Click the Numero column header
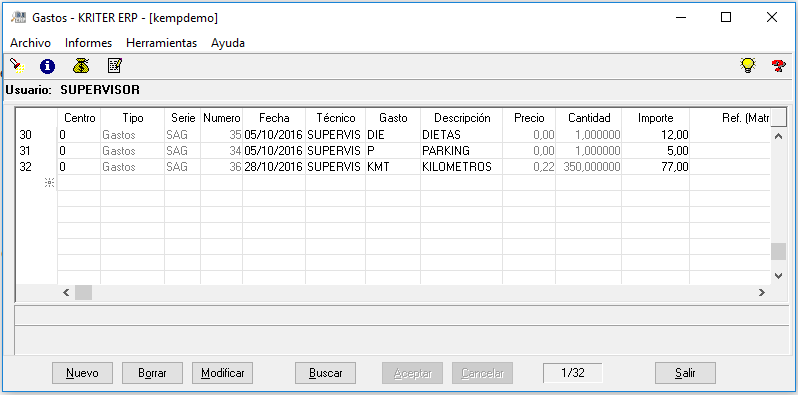Viewport: 798px width, 395px height. click(221, 118)
